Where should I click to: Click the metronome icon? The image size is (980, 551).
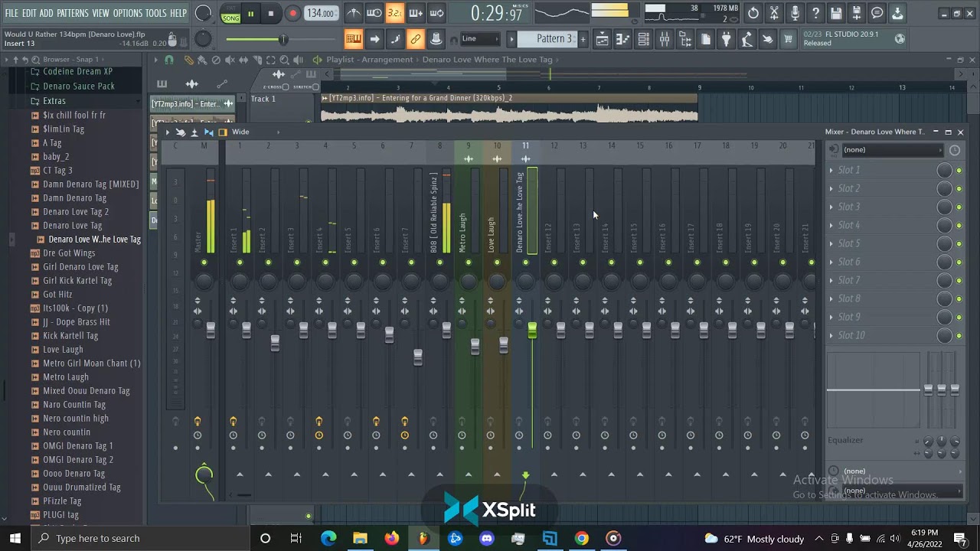[353, 13]
